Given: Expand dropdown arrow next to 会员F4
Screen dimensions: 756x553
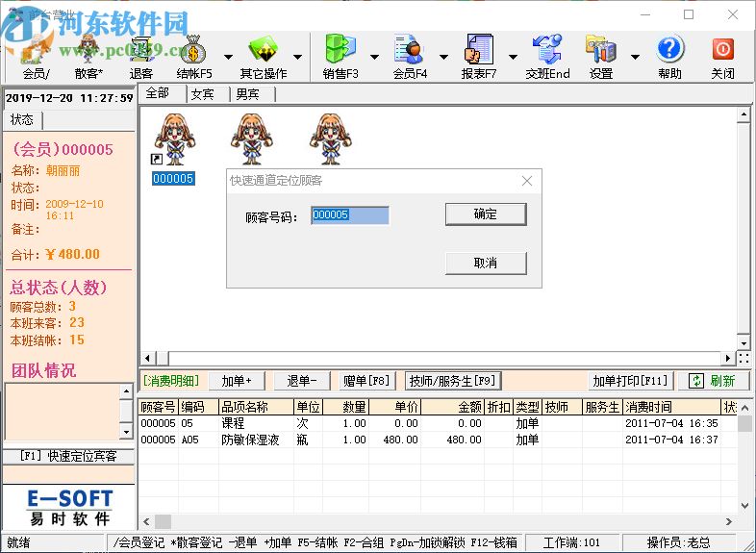Looking at the screenshot, I should pyautogui.click(x=444, y=57).
